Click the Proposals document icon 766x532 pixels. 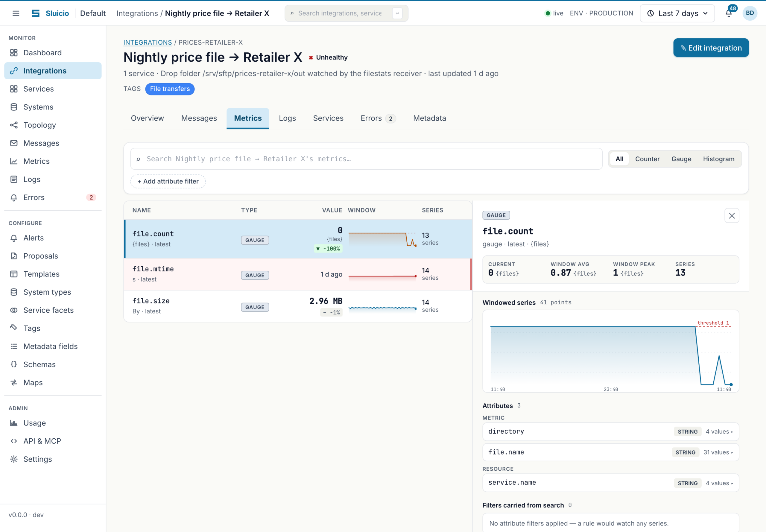pyautogui.click(x=14, y=256)
